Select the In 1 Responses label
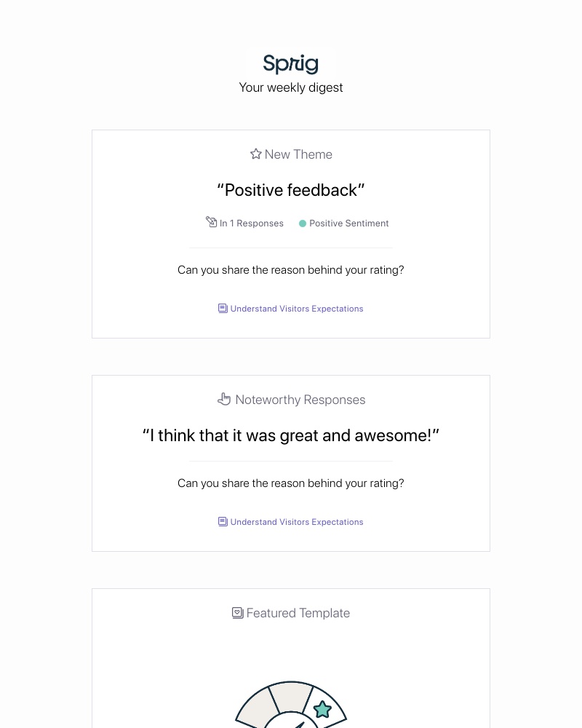This screenshot has width=582, height=728. (x=252, y=223)
